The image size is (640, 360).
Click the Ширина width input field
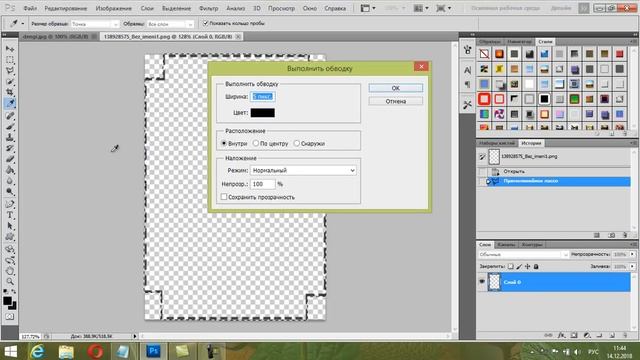262,97
